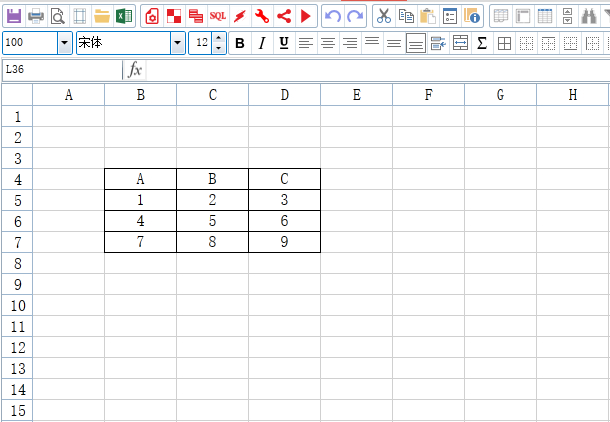Click the red share icon
The width and height of the screenshot is (610, 422).
pyautogui.click(x=284, y=16)
